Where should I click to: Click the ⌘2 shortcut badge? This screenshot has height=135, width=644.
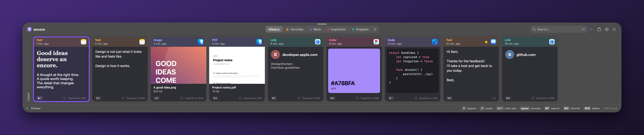98,98
